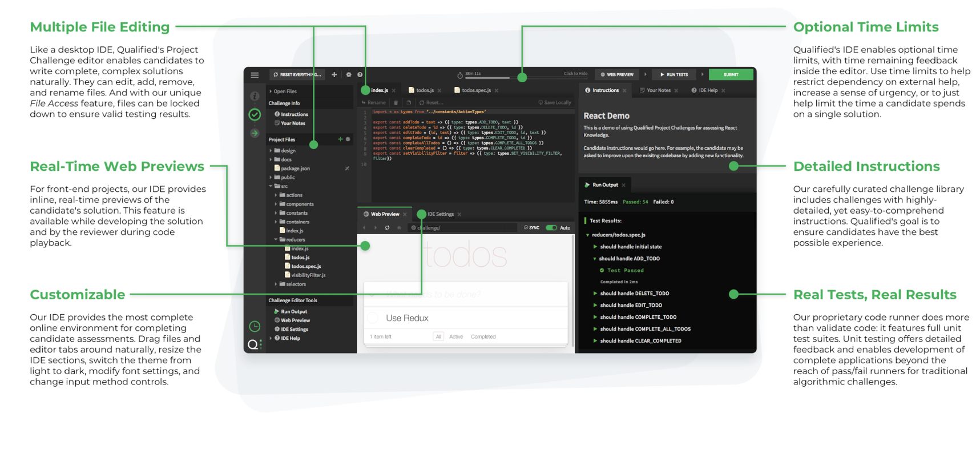Expand the public folder
Viewport: 980px width, 457px height.
(x=271, y=178)
